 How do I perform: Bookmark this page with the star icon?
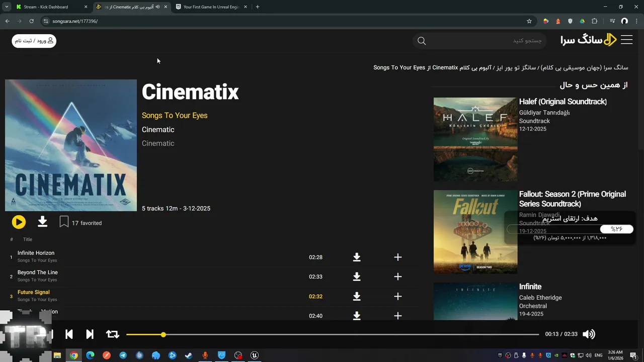(x=529, y=21)
